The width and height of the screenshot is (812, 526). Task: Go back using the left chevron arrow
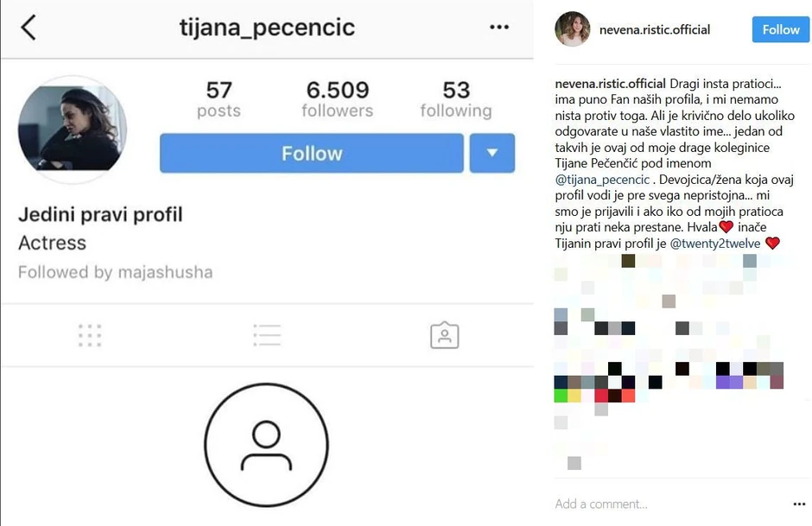(x=29, y=28)
